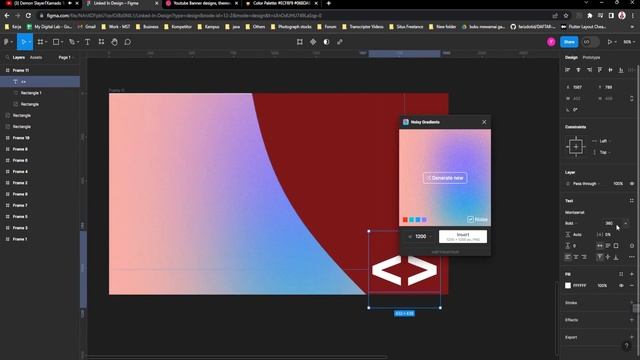This screenshot has width=640, height=360.
Task: Click the Align right icon
Action: click(589, 70)
